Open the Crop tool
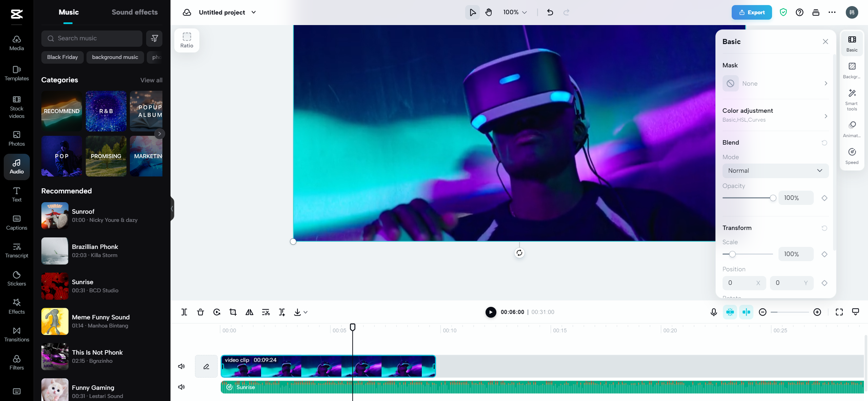This screenshot has height=401, width=868. (233, 312)
